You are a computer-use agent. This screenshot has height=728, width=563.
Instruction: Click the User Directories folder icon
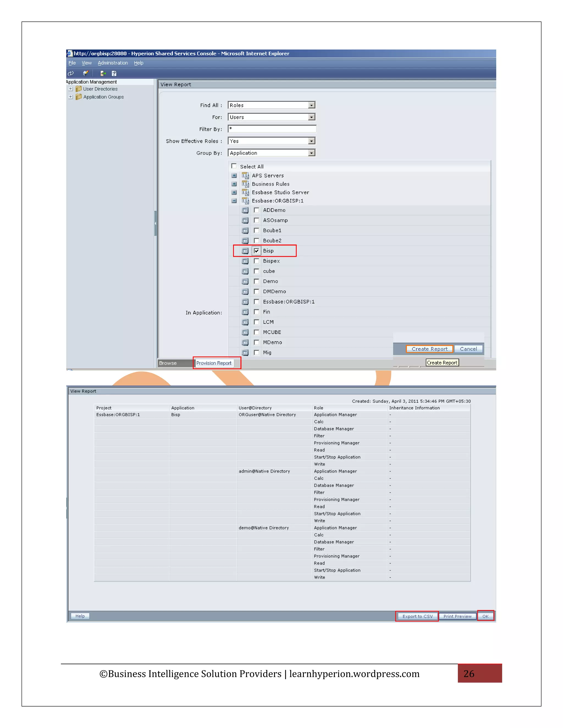click(x=79, y=89)
